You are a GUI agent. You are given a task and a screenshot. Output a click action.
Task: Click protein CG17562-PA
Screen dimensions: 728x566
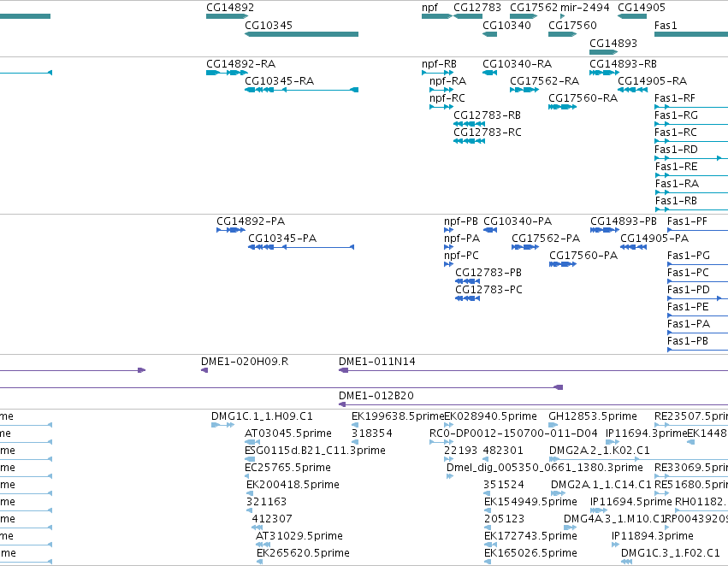point(546,239)
